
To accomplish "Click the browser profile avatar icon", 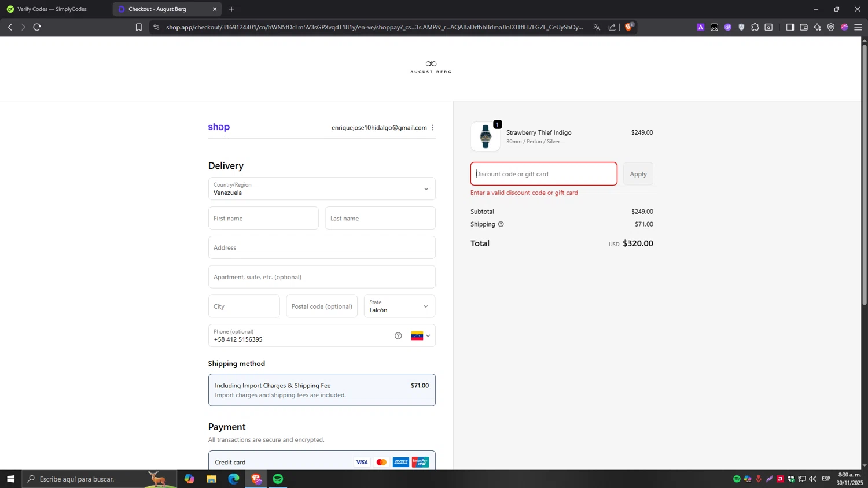I will 844,27.
